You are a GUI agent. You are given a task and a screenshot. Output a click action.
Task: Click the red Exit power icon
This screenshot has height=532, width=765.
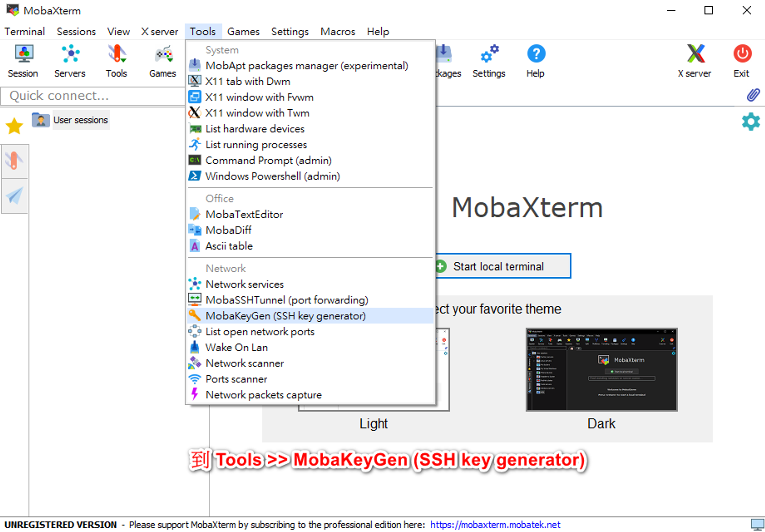(x=742, y=61)
